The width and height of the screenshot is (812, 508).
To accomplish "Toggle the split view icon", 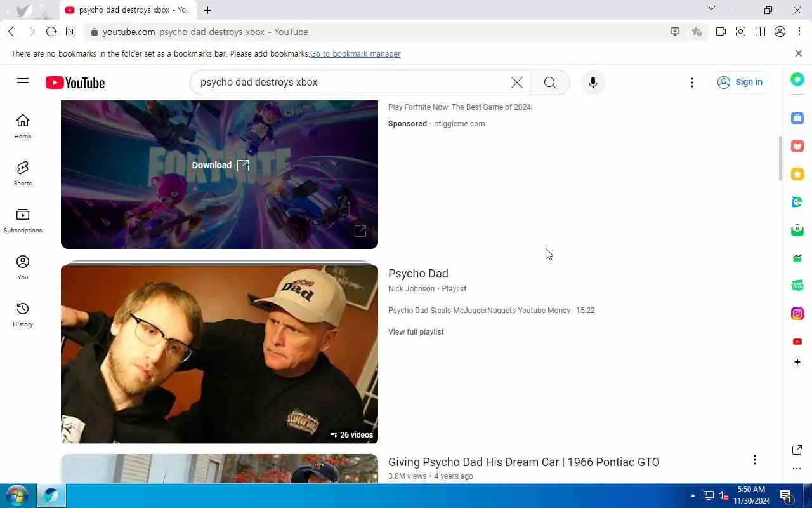I will 760,32.
